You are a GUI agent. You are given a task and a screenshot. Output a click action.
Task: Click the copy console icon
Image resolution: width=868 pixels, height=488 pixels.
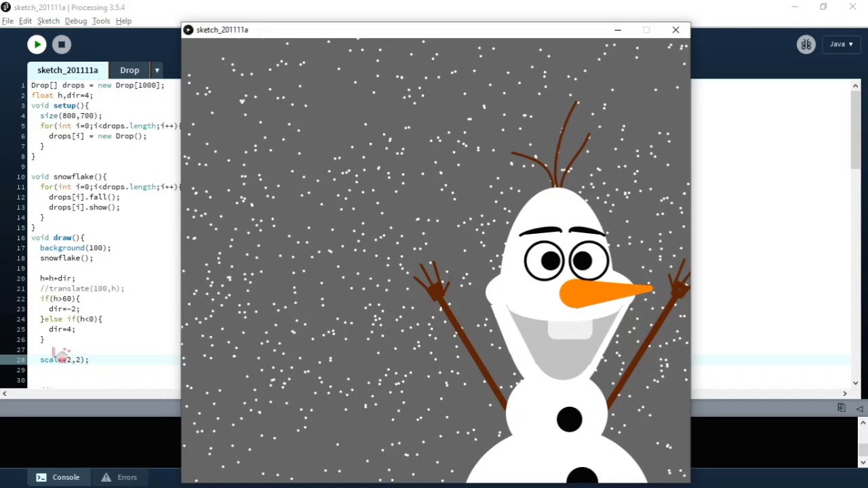pyautogui.click(x=842, y=407)
